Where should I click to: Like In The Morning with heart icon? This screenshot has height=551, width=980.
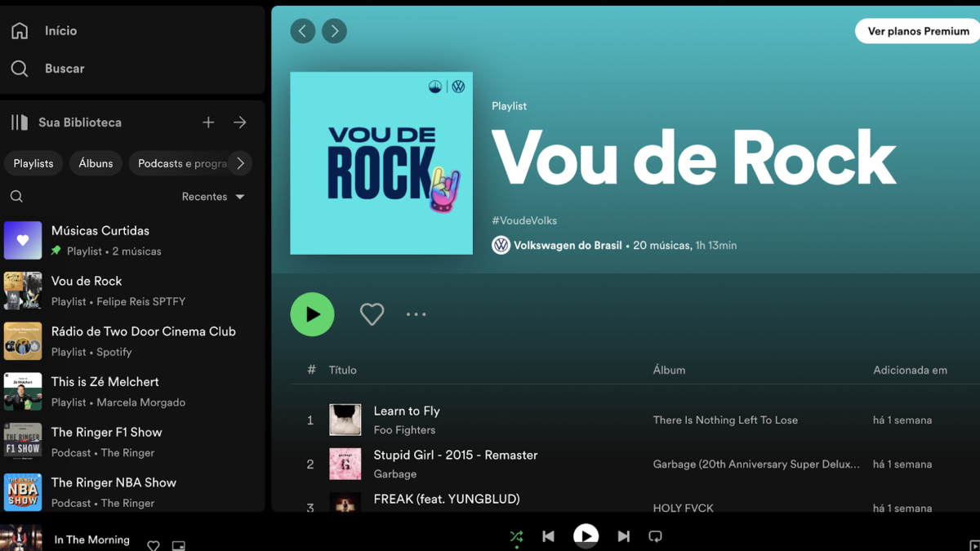[x=153, y=545]
